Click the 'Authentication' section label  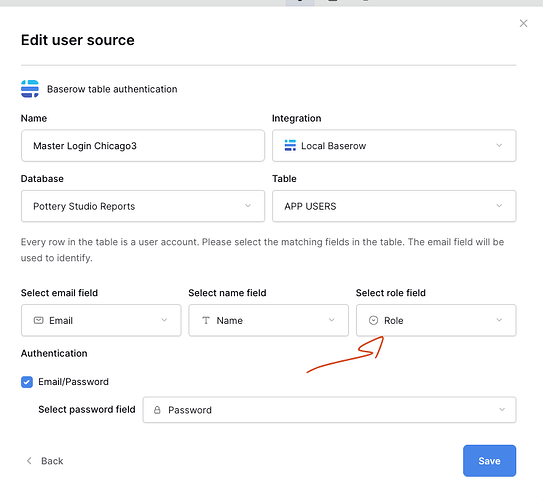click(x=54, y=354)
